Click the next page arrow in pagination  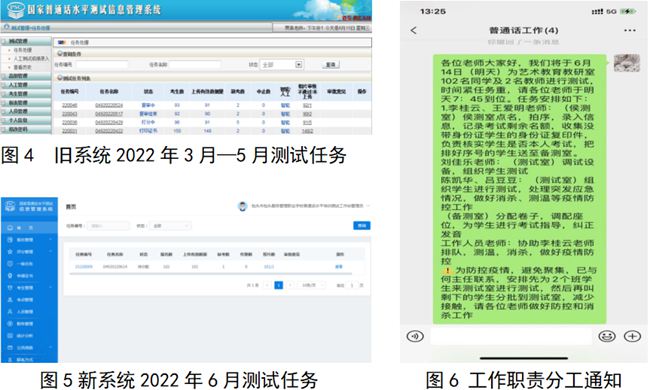290,285
